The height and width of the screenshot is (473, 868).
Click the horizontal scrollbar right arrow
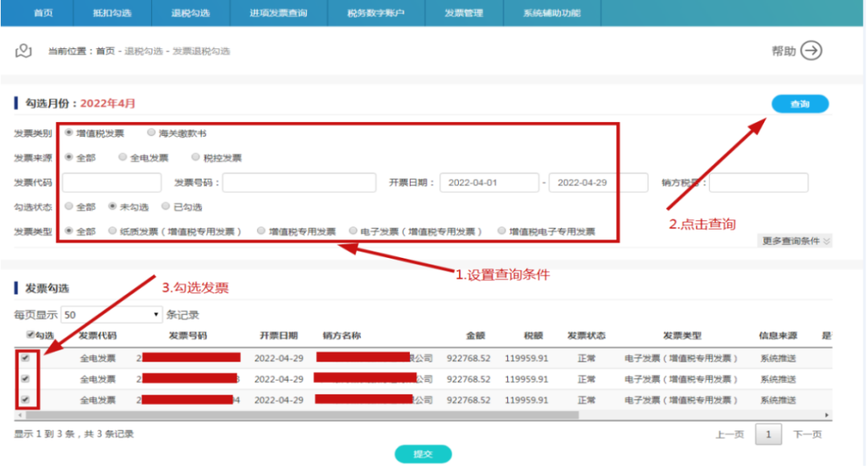click(x=827, y=415)
